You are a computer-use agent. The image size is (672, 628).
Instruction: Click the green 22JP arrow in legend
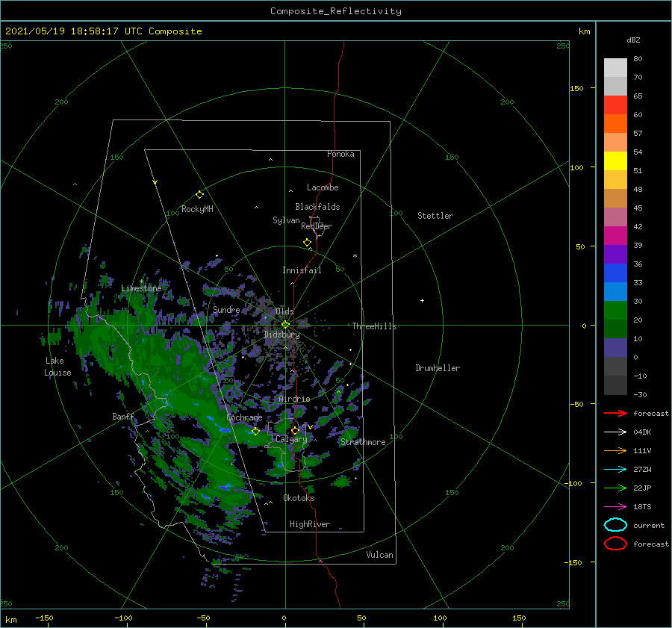(x=615, y=488)
